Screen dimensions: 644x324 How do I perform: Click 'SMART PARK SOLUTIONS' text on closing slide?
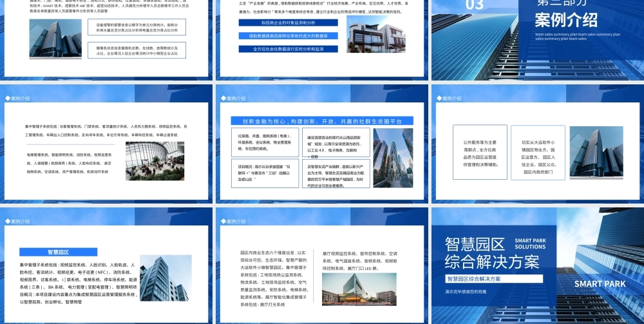coord(530,243)
